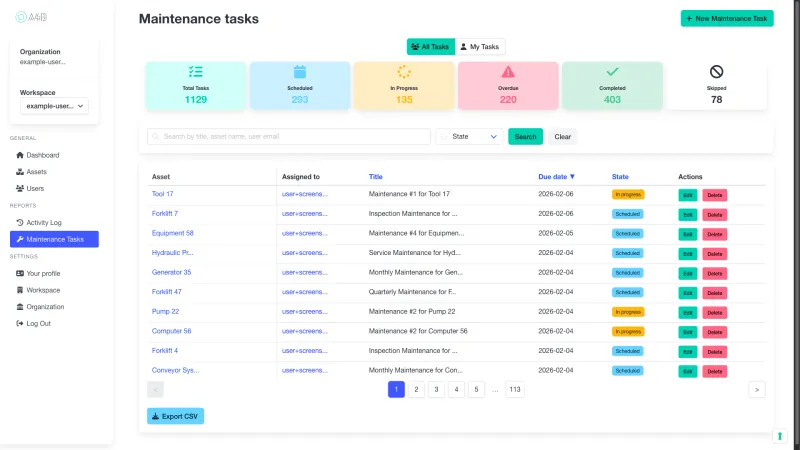
Task: Click the Completed checkmark icon
Action: click(x=612, y=72)
